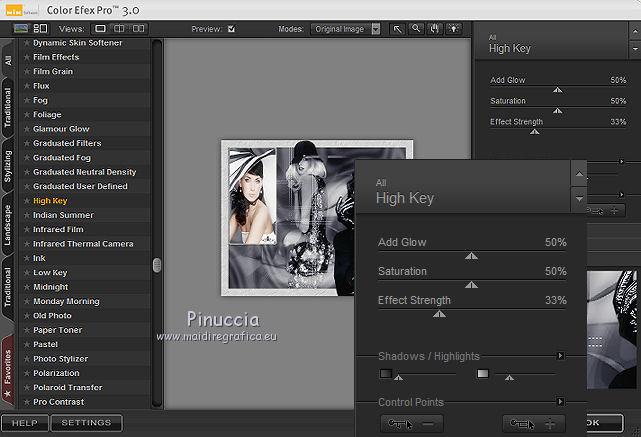The height and width of the screenshot is (437, 641).
Task: Activate the zoom magnifier tool
Action: point(416,29)
